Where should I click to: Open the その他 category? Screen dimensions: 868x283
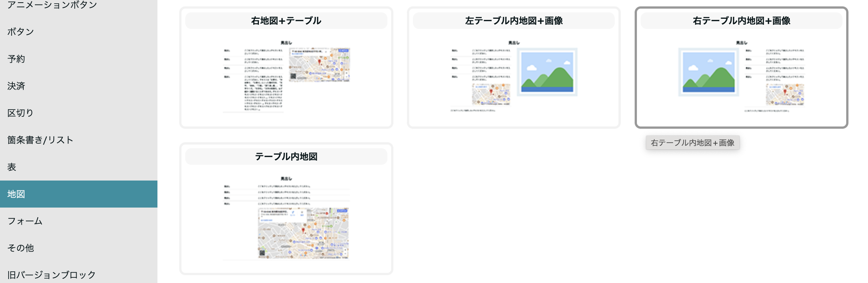21,248
